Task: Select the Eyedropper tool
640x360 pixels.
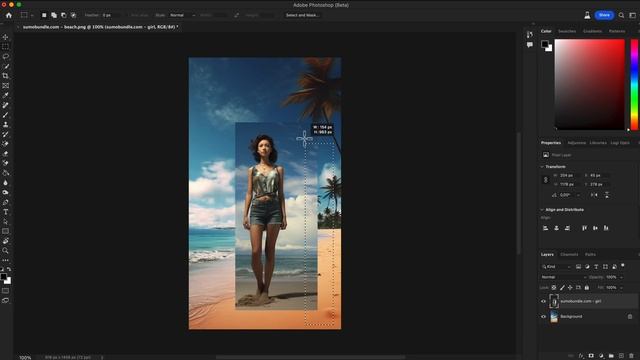Action: pyautogui.click(x=5, y=95)
